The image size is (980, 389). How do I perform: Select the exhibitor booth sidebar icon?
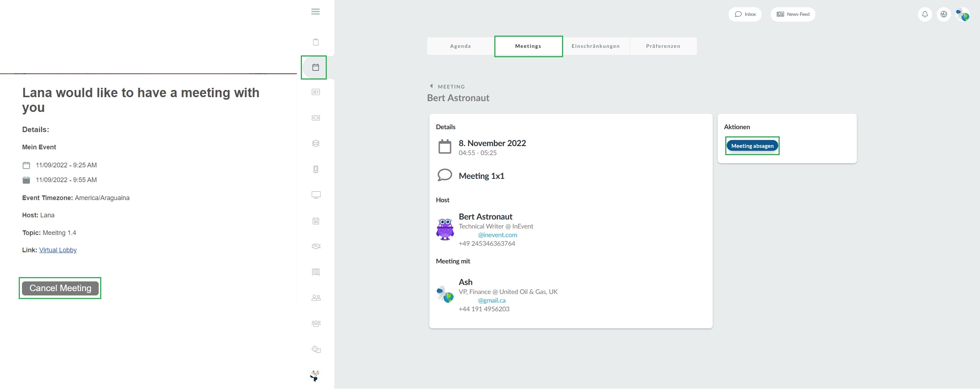[316, 272]
